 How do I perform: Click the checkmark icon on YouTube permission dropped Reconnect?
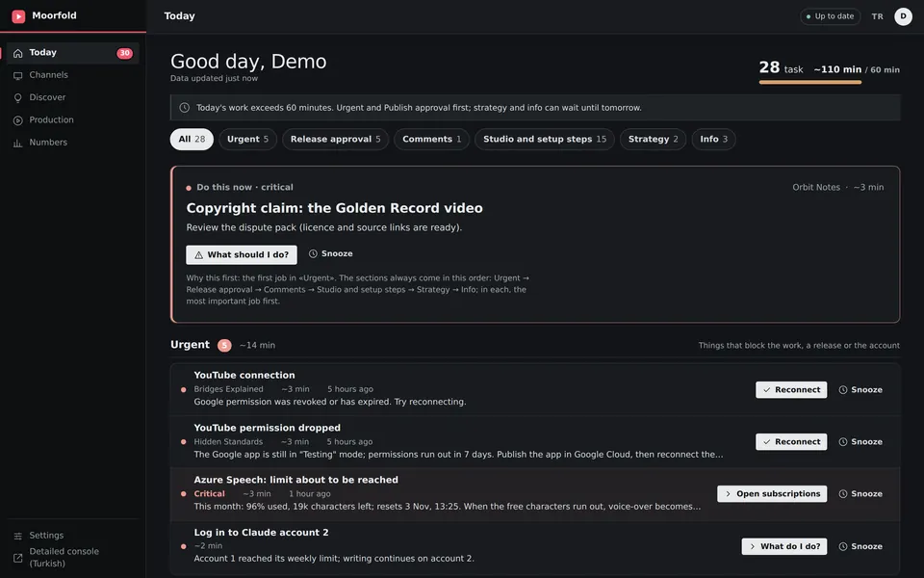tap(767, 442)
